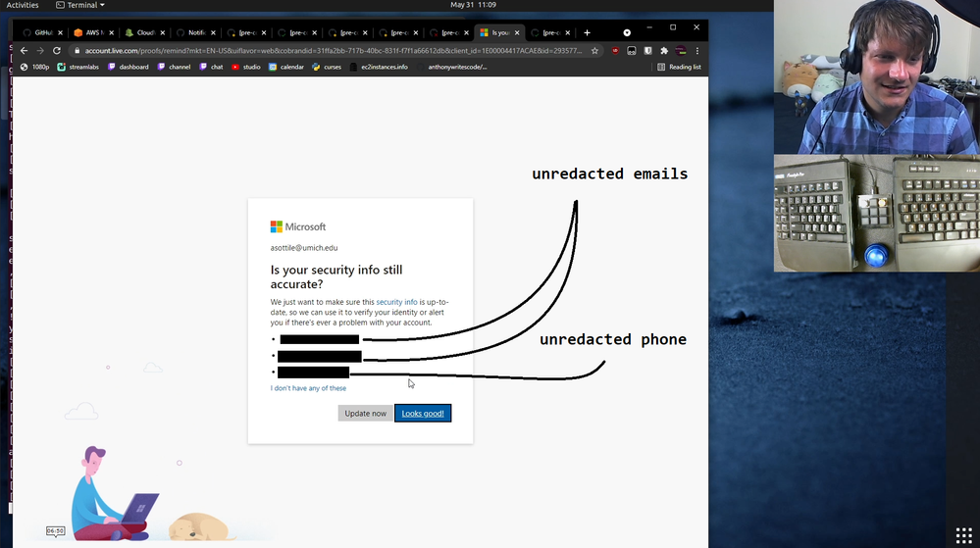980x548 pixels.
Task: Open the calendar bookmark
Action: [x=286, y=67]
